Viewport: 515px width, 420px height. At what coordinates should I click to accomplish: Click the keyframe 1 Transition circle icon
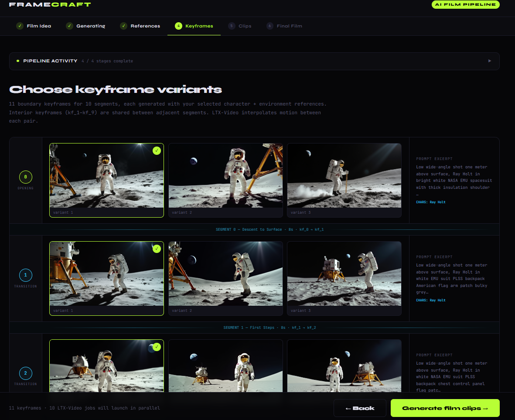point(26,275)
